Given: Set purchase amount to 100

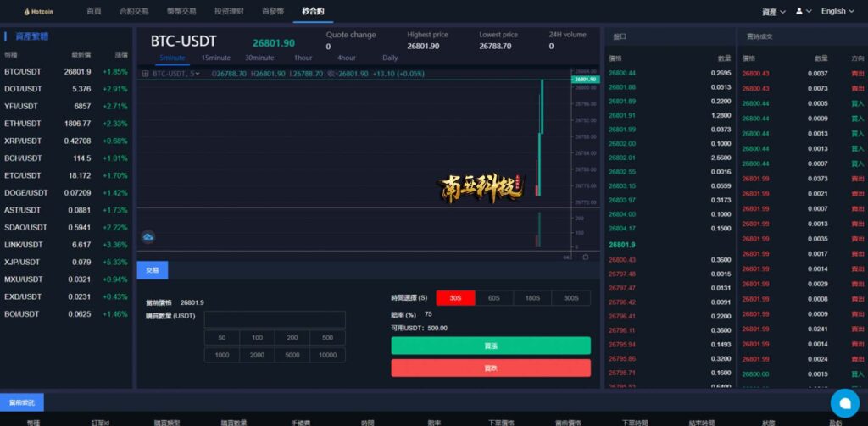Looking at the screenshot, I should click(258, 337).
